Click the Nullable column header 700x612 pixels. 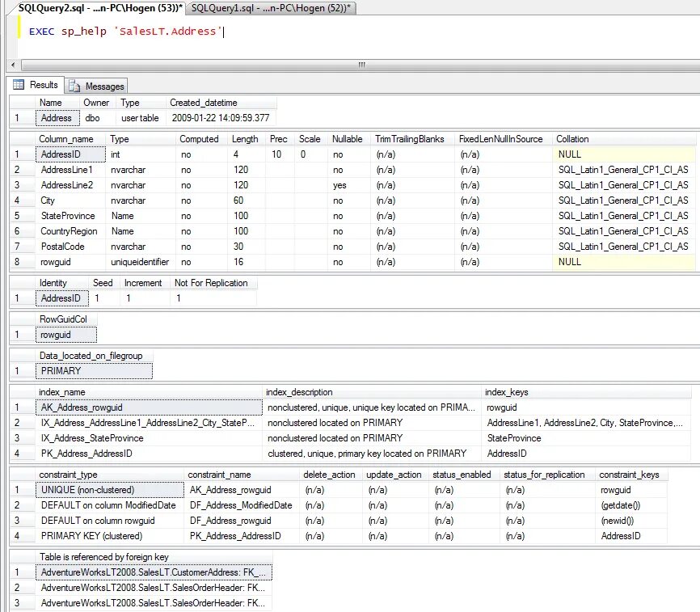pyautogui.click(x=348, y=139)
